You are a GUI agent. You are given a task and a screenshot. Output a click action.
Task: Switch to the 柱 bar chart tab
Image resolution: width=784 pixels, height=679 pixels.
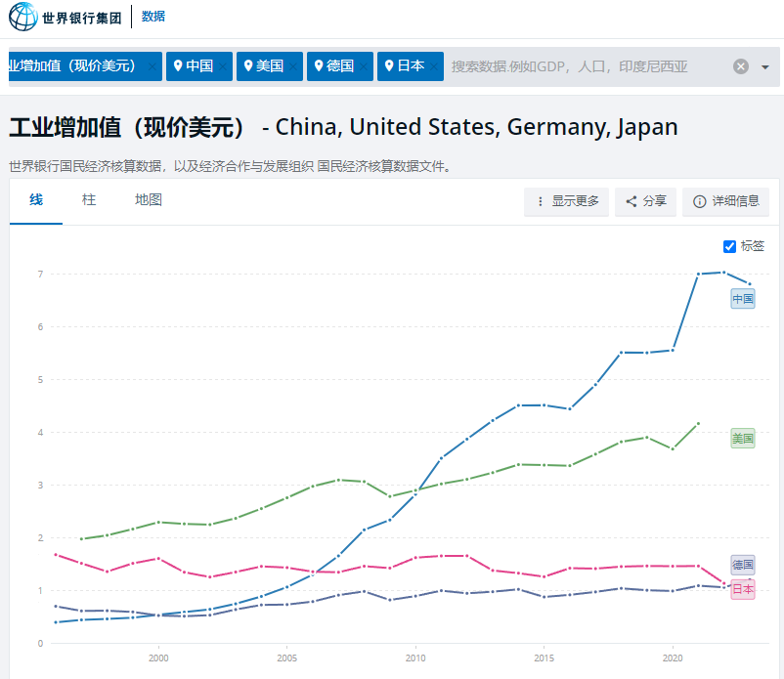pos(89,200)
